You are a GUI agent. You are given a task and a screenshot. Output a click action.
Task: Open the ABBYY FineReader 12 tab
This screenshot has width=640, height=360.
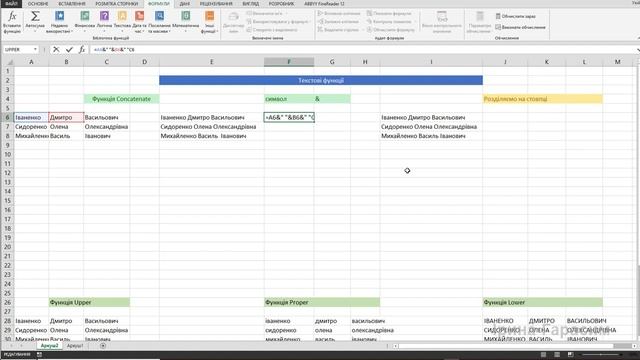point(324,4)
